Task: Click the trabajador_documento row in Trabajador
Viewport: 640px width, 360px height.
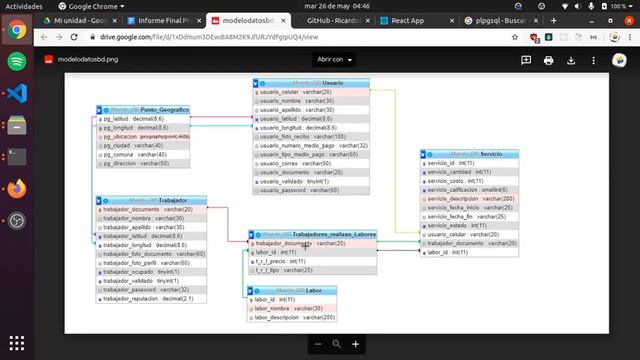Action: point(151,209)
